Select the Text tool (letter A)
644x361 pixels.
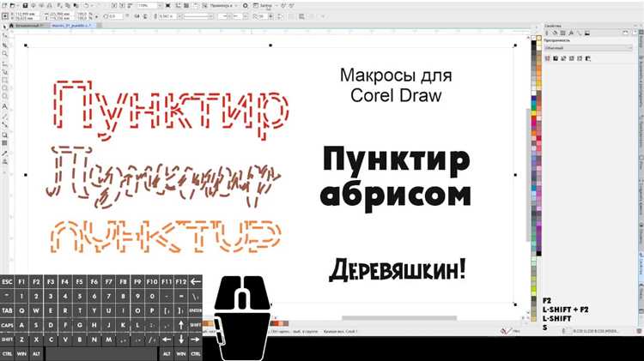tap(5, 106)
